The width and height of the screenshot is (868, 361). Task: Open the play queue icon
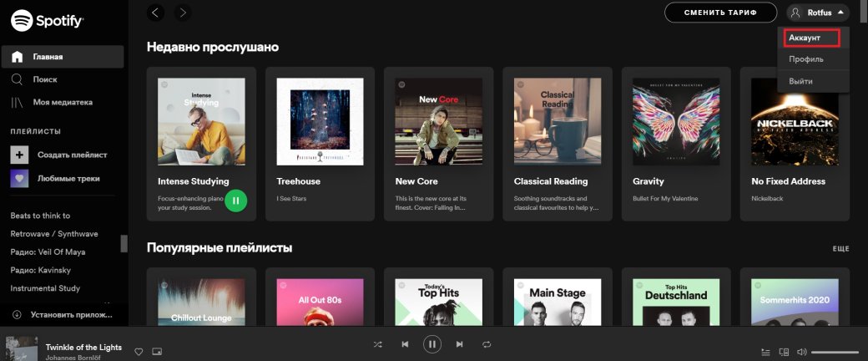coord(765,352)
